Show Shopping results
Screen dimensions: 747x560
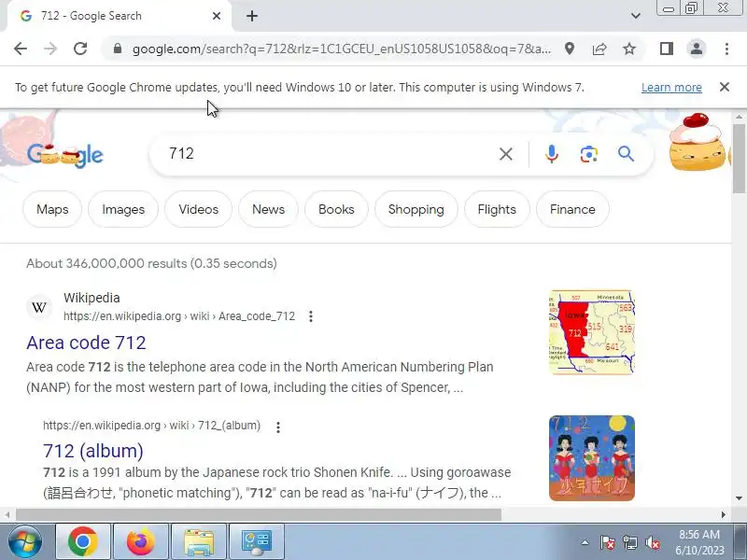416,209
